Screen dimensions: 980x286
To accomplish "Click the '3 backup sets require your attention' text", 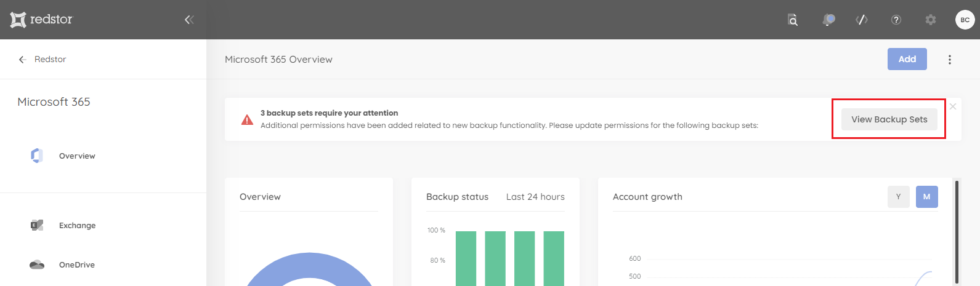I will [x=330, y=113].
